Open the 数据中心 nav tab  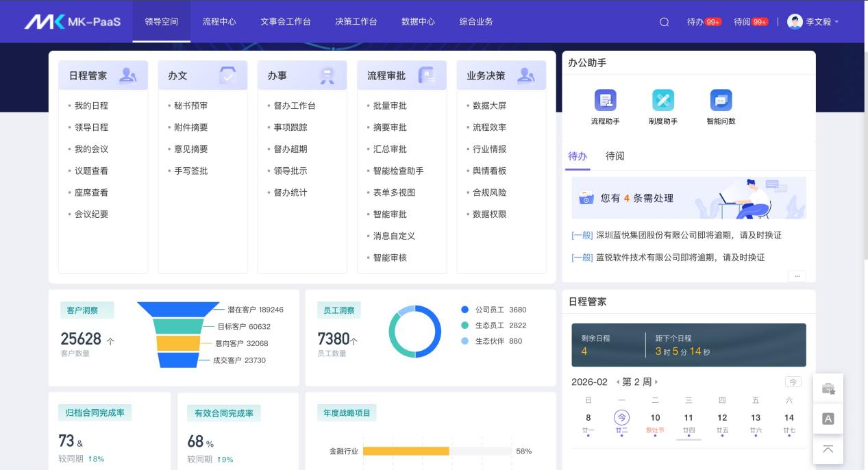pyautogui.click(x=418, y=21)
